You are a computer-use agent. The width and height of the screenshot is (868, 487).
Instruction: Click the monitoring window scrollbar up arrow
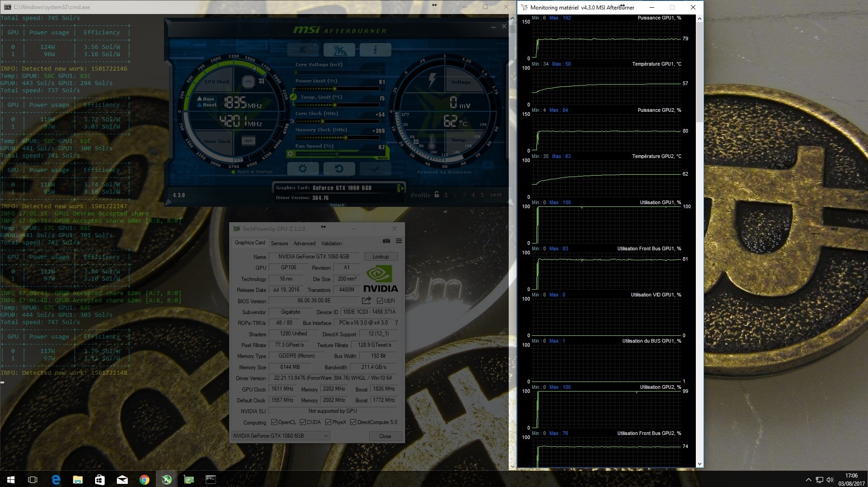[699, 19]
